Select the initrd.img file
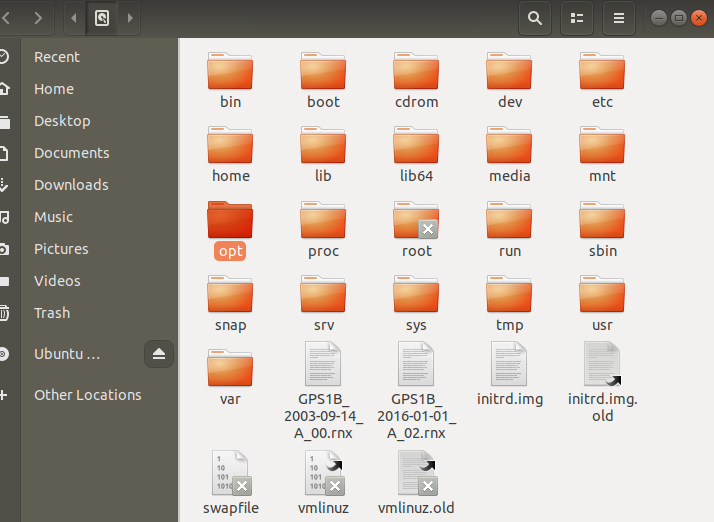Image resolution: width=714 pixels, height=522 pixels. pos(510,374)
